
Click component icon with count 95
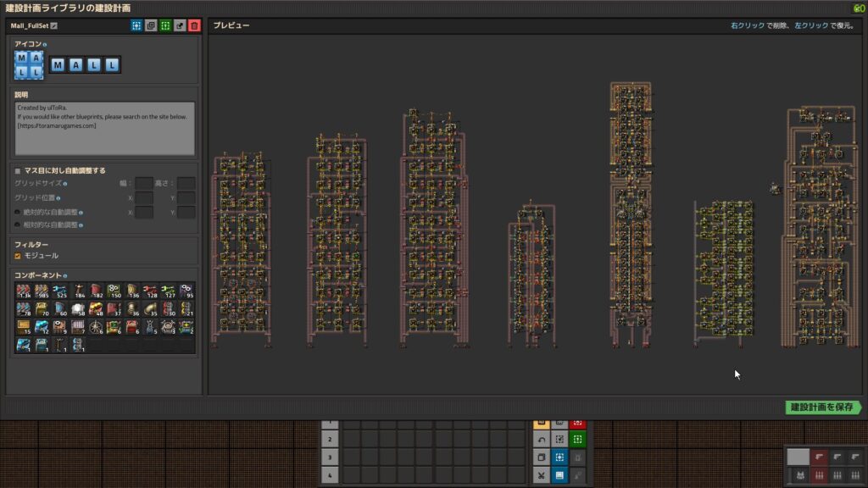tap(186, 291)
